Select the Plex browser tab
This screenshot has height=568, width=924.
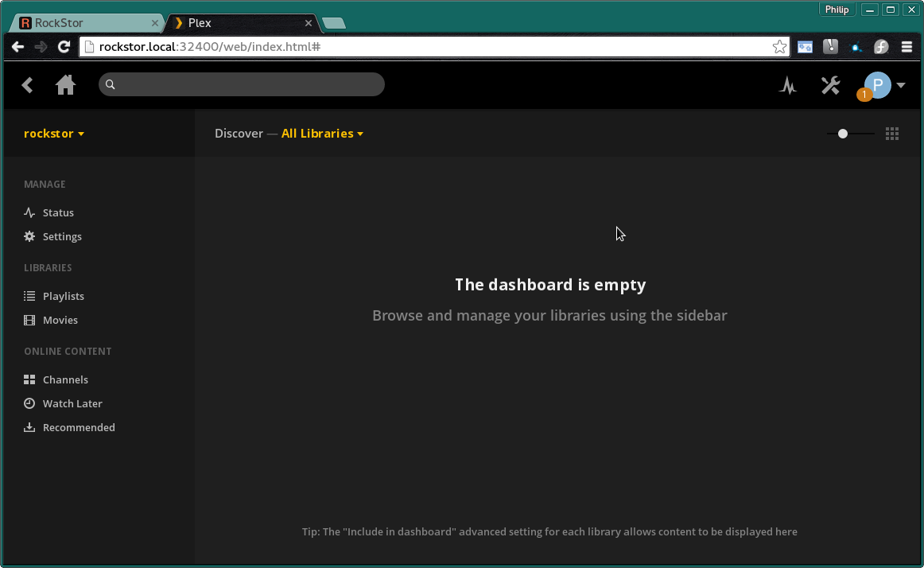click(242, 23)
